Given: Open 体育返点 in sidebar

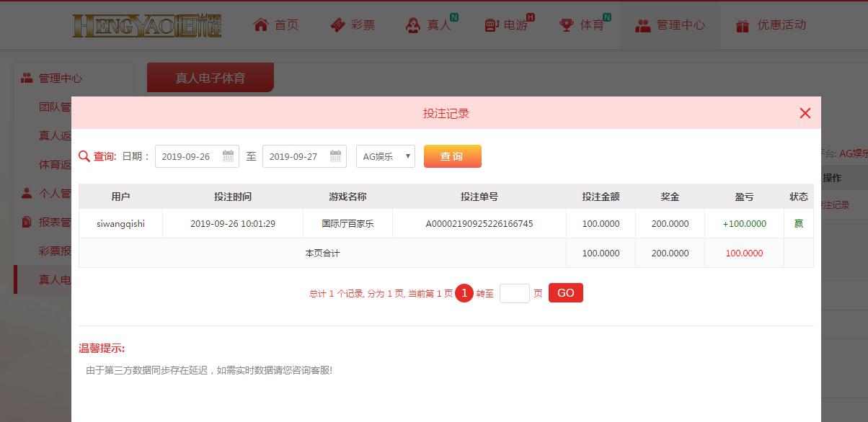Looking at the screenshot, I should tap(55, 164).
